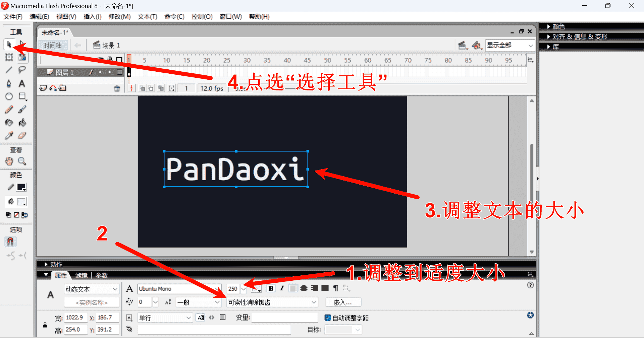The image size is (644, 338).
Task: Pick the Pen tool
Action: (x=9, y=83)
